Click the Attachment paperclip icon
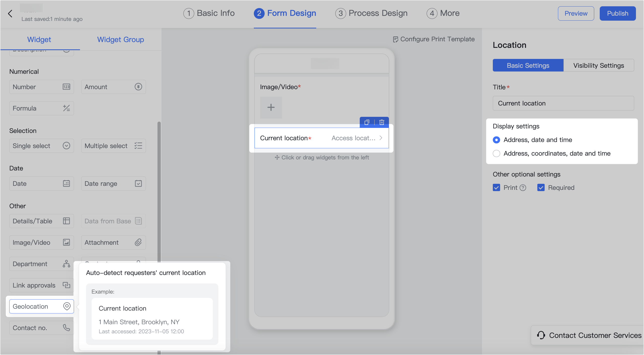This screenshot has width=644, height=355. click(x=138, y=242)
